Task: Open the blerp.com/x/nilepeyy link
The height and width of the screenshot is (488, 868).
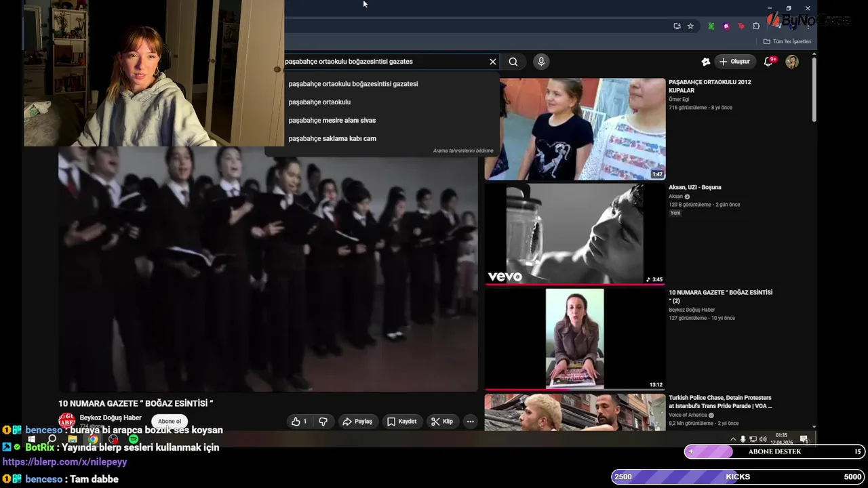Action: pyautogui.click(x=65, y=462)
